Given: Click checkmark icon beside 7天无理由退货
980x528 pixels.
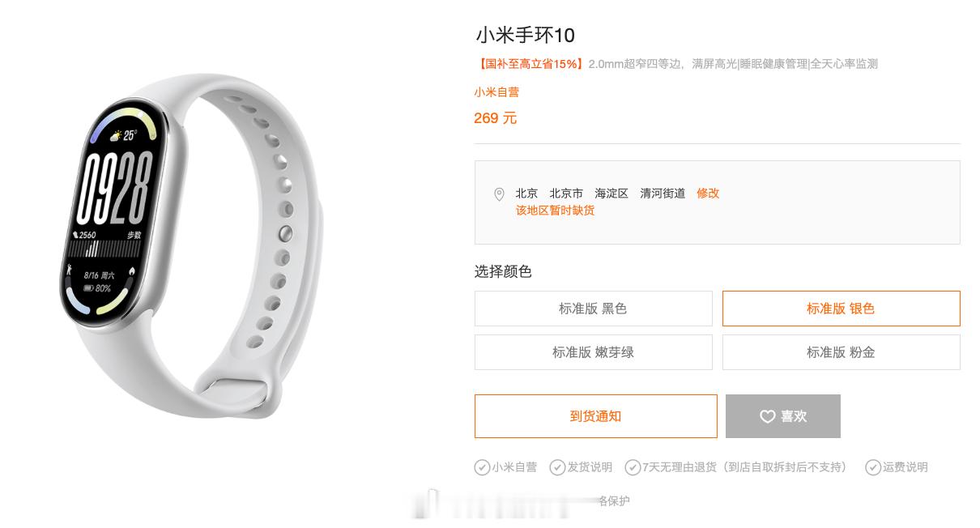Looking at the screenshot, I should pyautogui.click(x=632, y=467).
